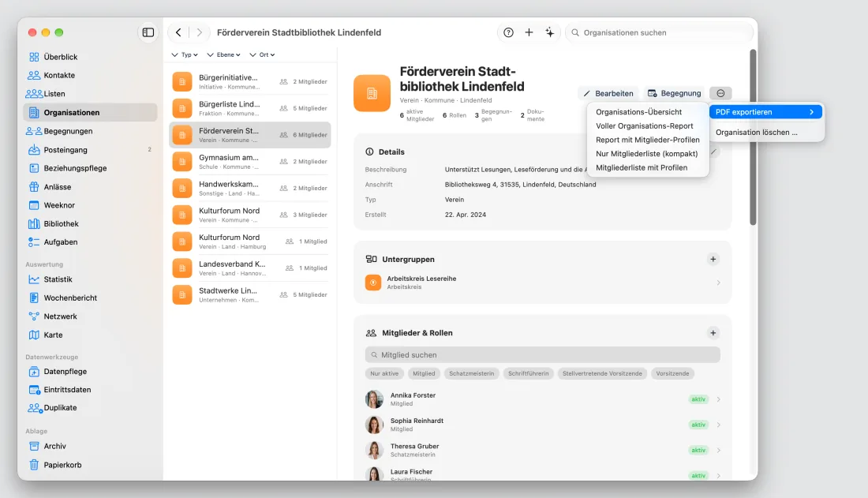Click the Mitglied suchen search field

pyautogui.click(x=543, y=354)
